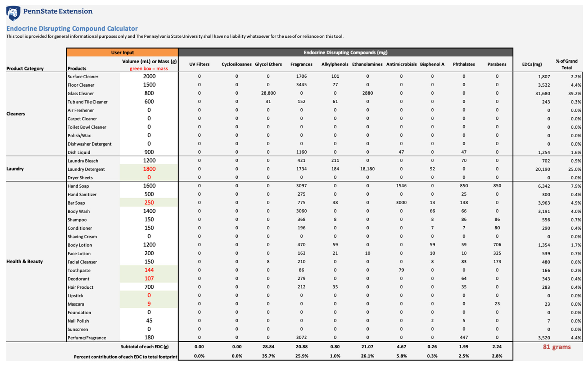The image size is (588, 367).
Task: Click the Deodorant mass input cell
Action: coord(149,279)
